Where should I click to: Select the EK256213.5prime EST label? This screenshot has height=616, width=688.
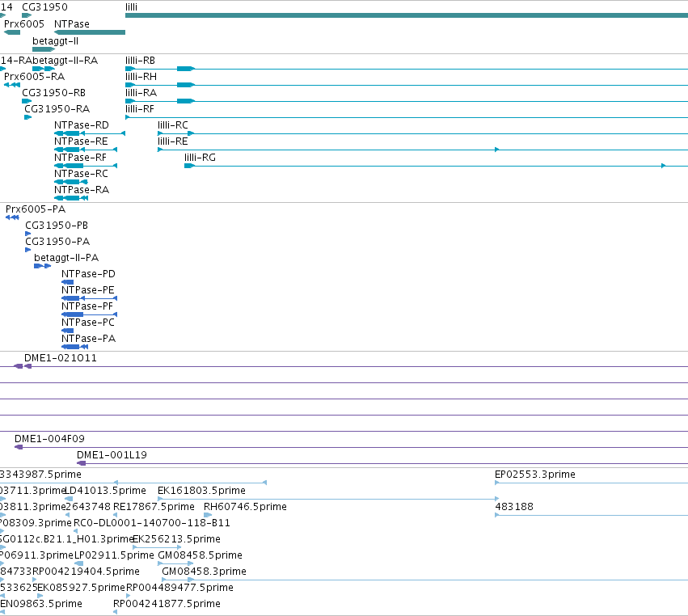click(176, 539)
